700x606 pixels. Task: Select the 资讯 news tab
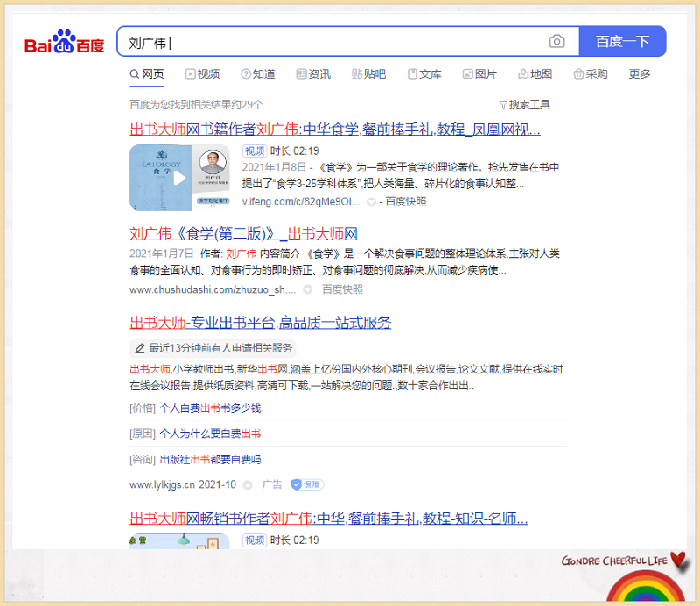click(x=313, y=74)
